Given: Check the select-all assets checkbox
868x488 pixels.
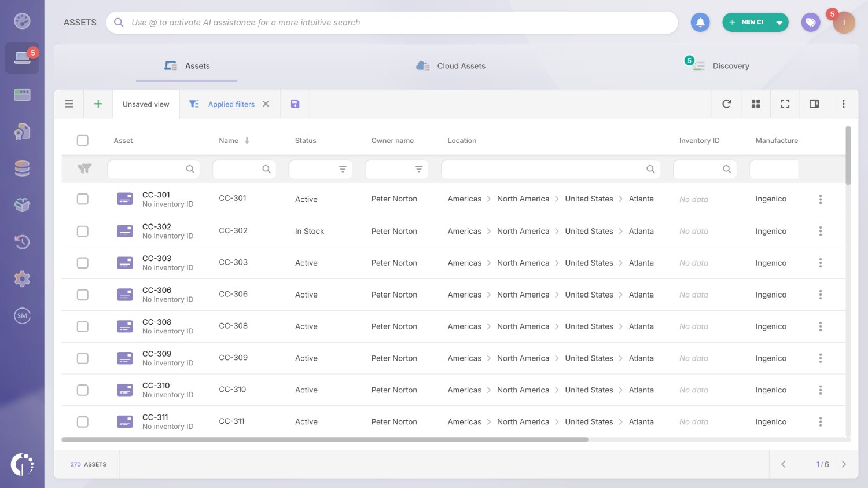Looking at the screenshot, I should 83,140.
